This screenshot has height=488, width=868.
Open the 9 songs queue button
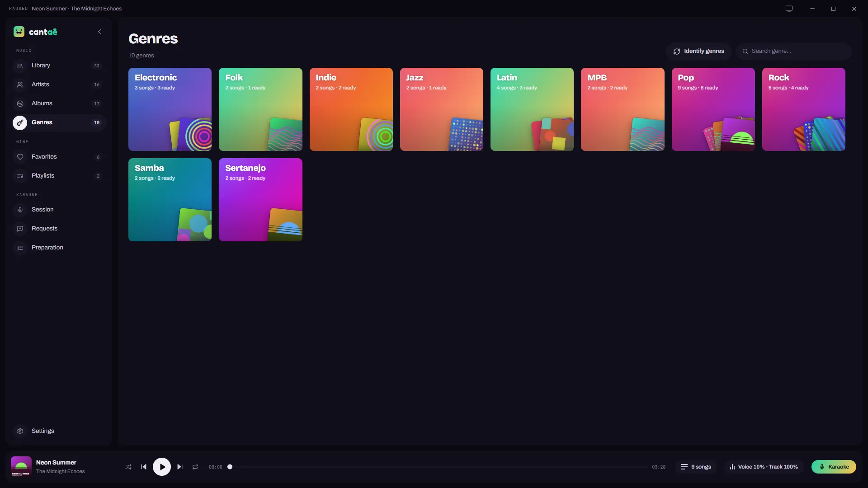696,467
